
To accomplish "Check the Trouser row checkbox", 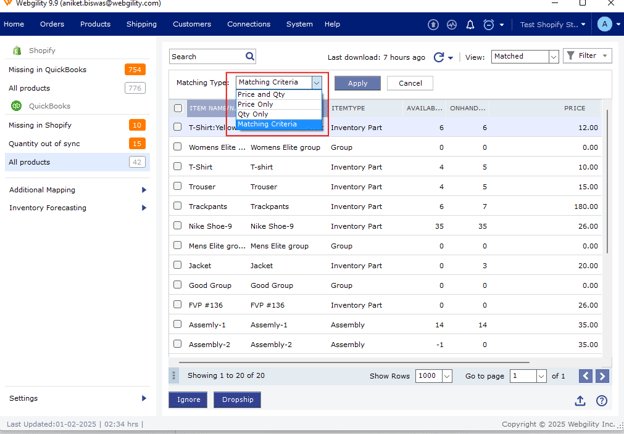I will coord(178,186).
